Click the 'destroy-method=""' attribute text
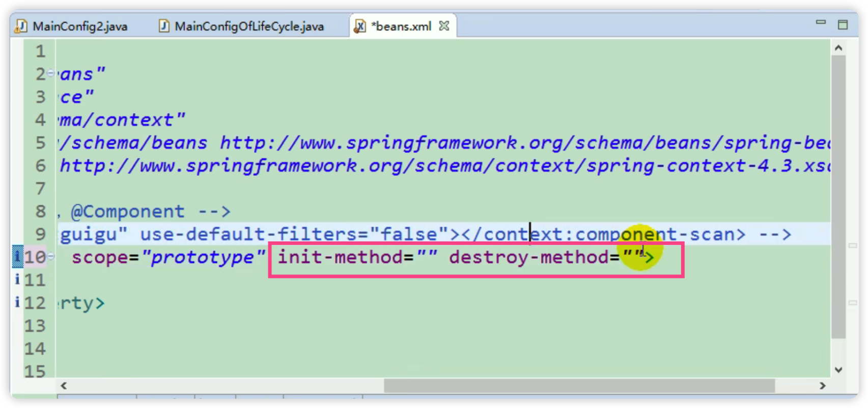 tap(546, 257)
